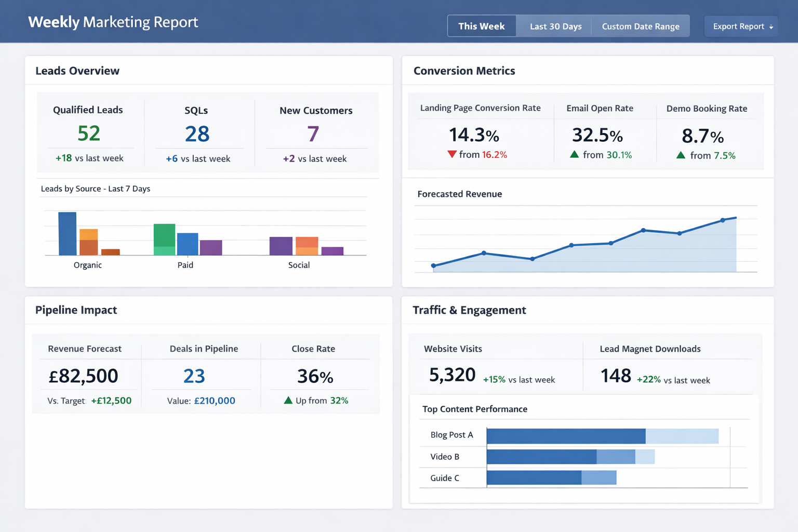
Task: Click the Lead Magnet Downloads count 148
Action: pos(615,376)
